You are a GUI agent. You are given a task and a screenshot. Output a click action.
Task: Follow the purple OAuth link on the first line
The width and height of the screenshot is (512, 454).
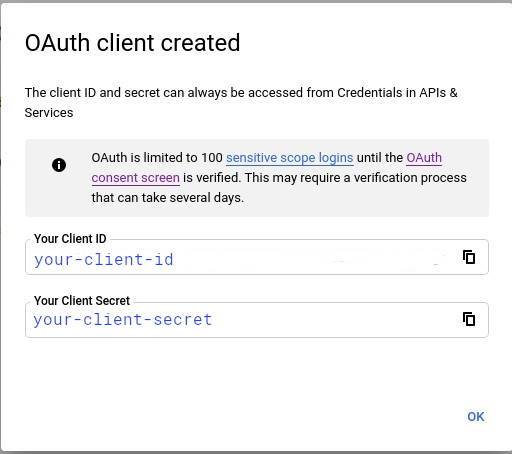click(x=424, y=158)
